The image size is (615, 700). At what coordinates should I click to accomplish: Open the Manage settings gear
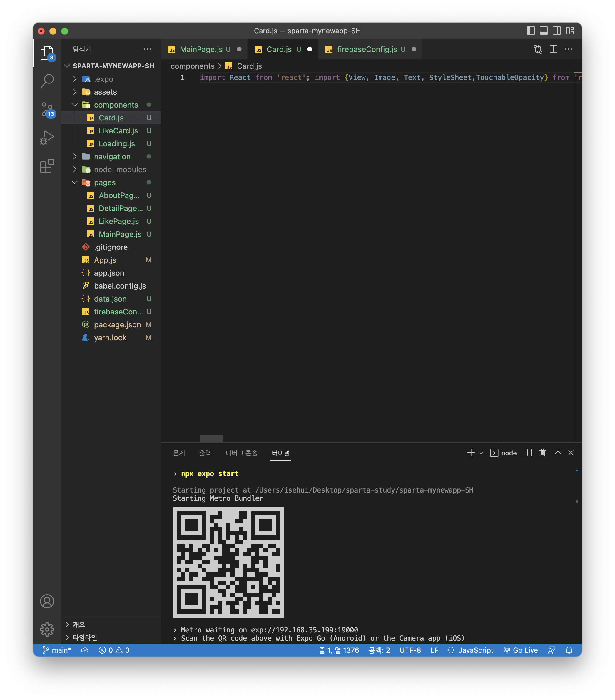pos(47,629)
